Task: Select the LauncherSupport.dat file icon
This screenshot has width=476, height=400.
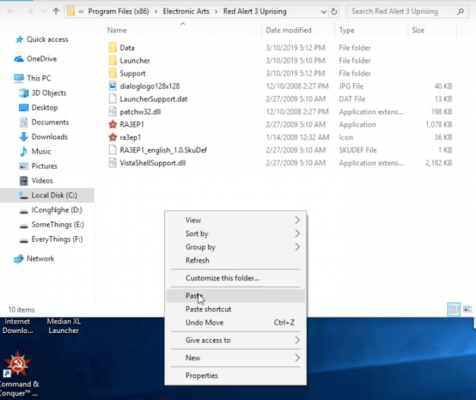Action: pyautogui.click(x=113, y=99)
